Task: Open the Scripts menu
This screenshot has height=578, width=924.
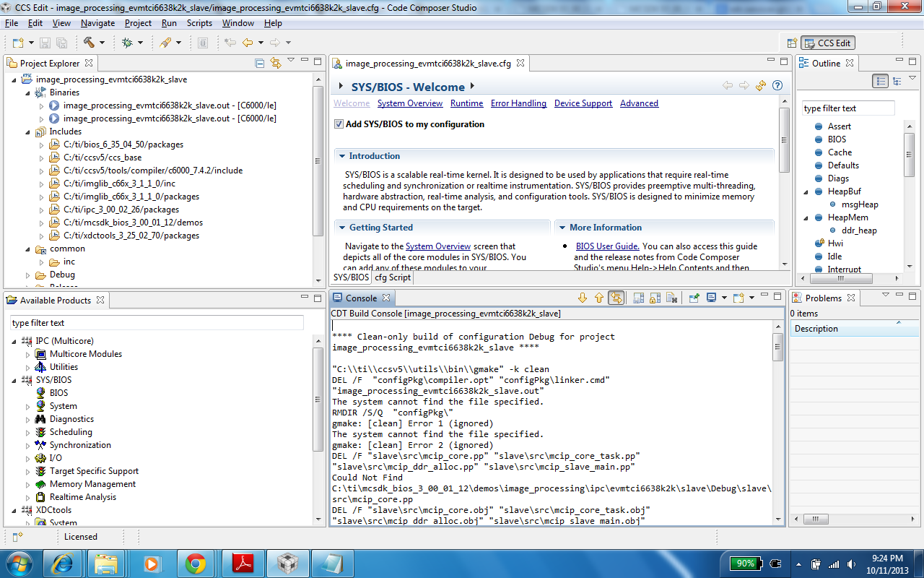Action: [x=200, y=23]
